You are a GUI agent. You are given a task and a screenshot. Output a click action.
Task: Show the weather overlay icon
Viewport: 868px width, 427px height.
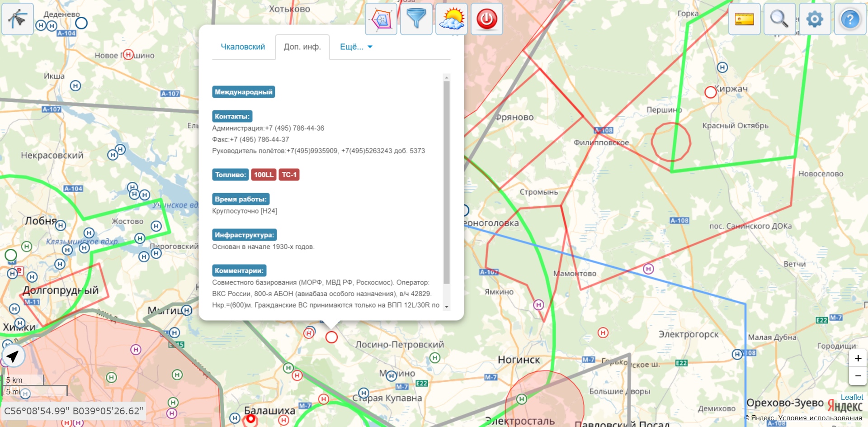pyautogui.click(x=452, y=19)
